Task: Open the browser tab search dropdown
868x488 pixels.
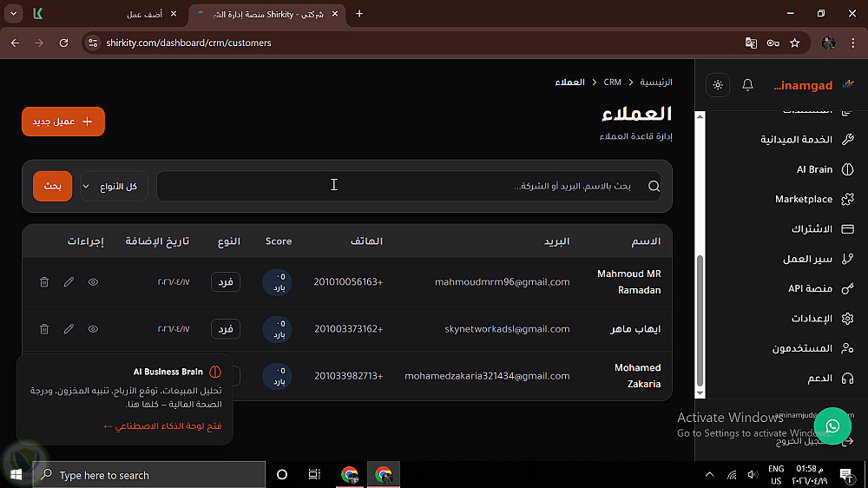Action: (x=13, y=14)
